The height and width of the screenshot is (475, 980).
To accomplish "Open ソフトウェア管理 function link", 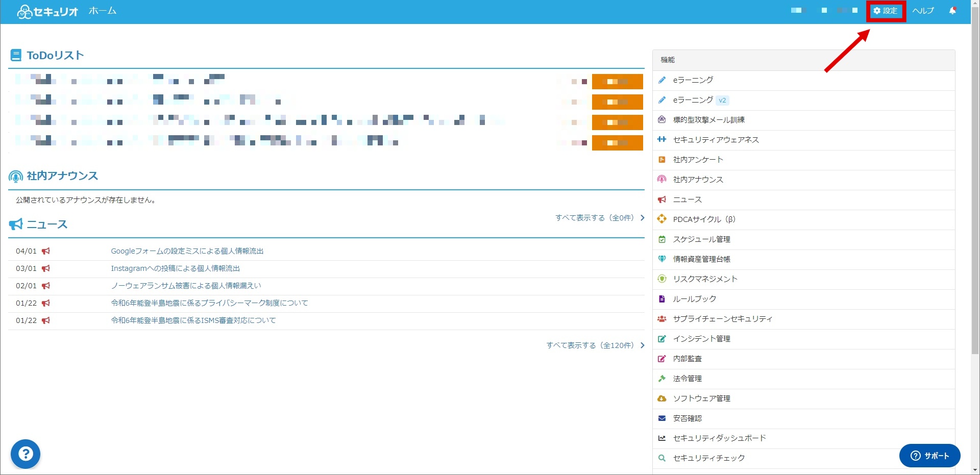I will [x=702, y=398].
